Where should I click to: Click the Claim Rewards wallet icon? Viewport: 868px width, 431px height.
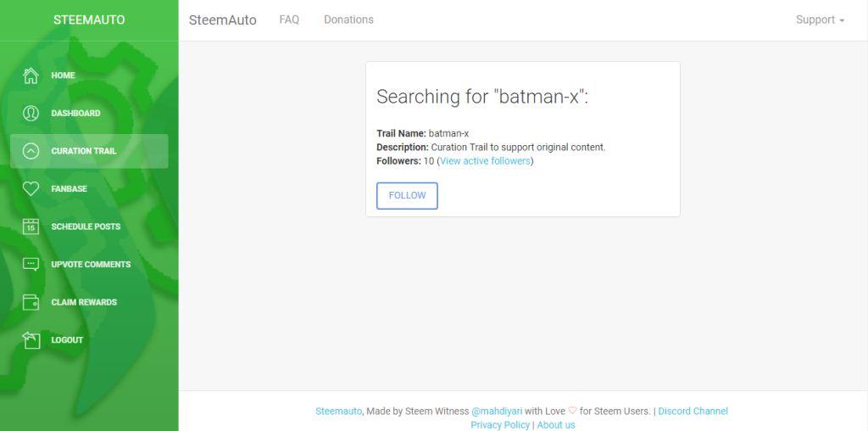pos(31,302)
